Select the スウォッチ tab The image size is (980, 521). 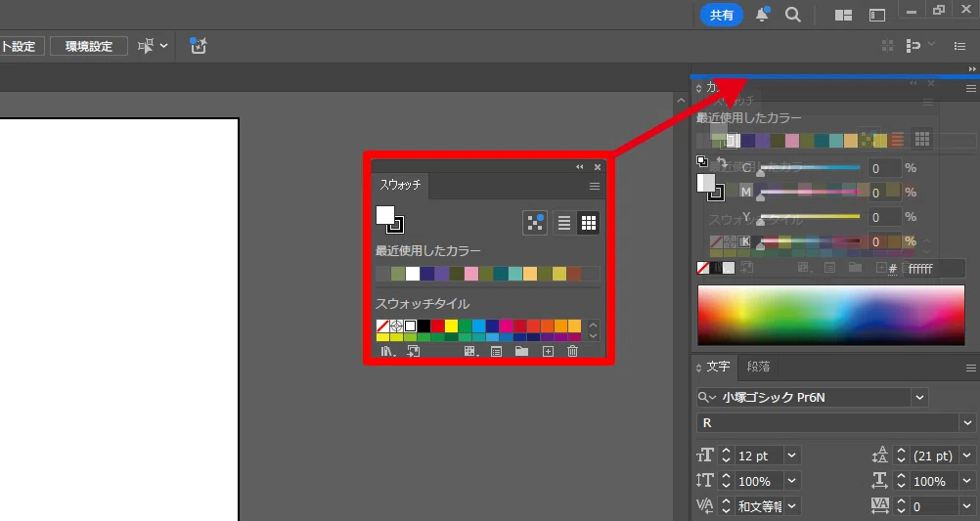click(400, 186)
